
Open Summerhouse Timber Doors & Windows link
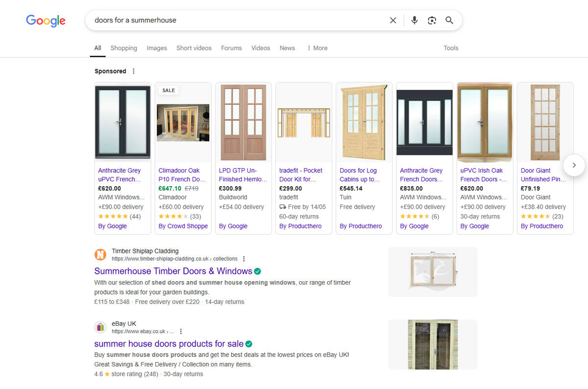[173, 271]
